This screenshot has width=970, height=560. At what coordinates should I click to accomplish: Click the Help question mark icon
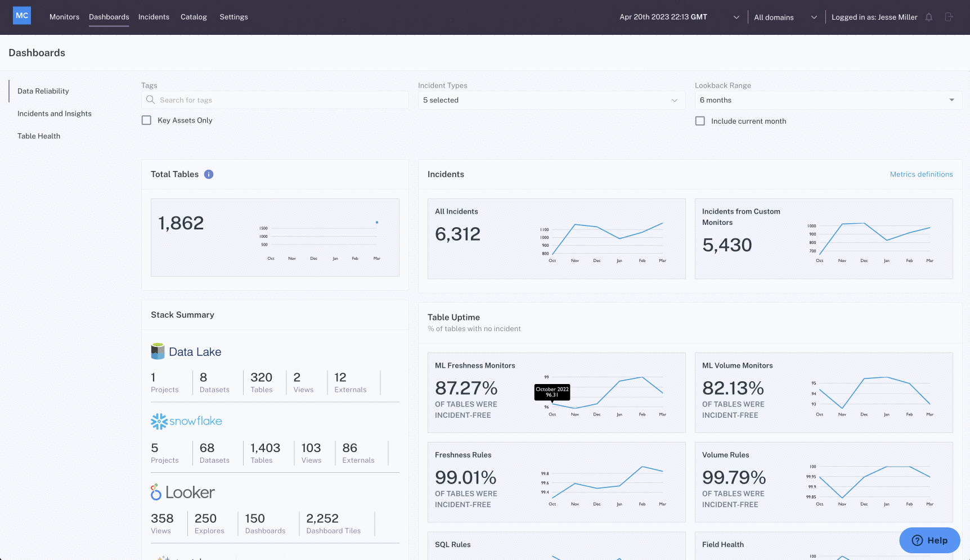(x=917, y=540)
